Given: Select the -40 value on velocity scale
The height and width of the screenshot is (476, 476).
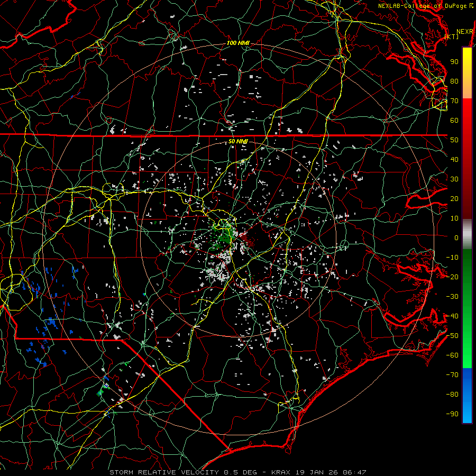Looking at the screenshot, I should click(452, 316).
